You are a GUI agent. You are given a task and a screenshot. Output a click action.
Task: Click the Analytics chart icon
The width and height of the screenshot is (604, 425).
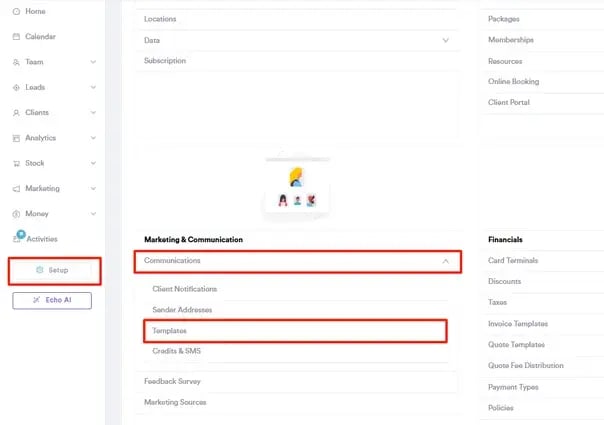[16, 138]
